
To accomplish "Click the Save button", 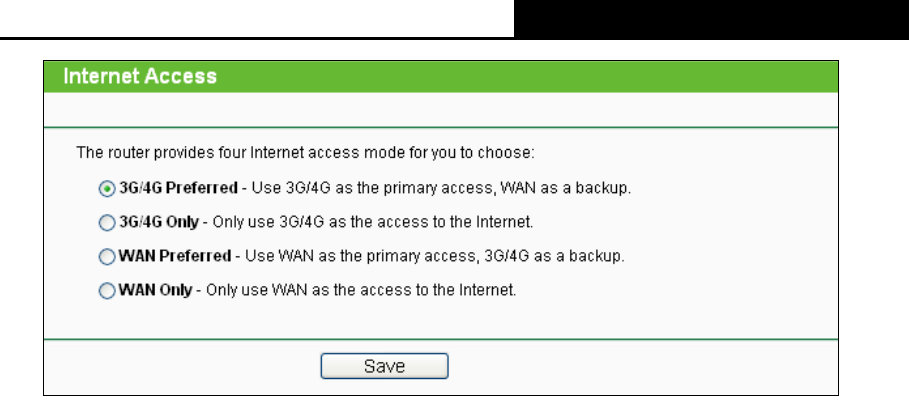I will 384,366.
